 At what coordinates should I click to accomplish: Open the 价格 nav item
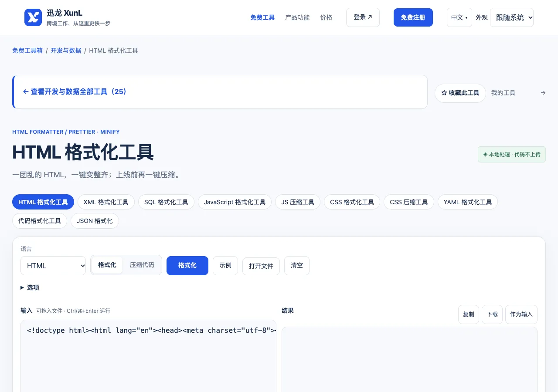click(x=326, y=17)
